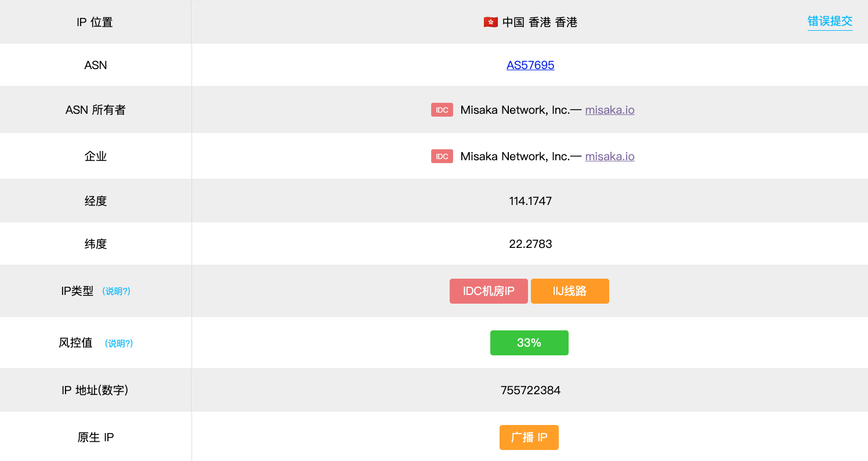
Task: Click the 原生 IP row label
Action: coord(96,437)
